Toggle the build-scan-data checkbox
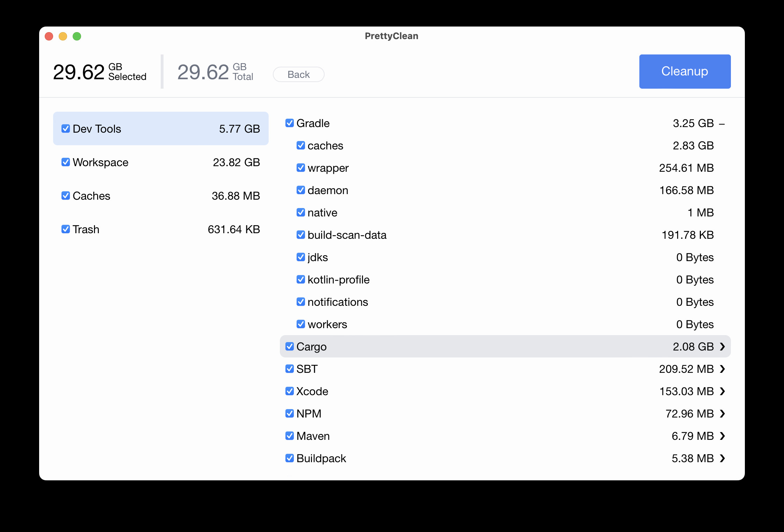 click(x=301, y=235)
